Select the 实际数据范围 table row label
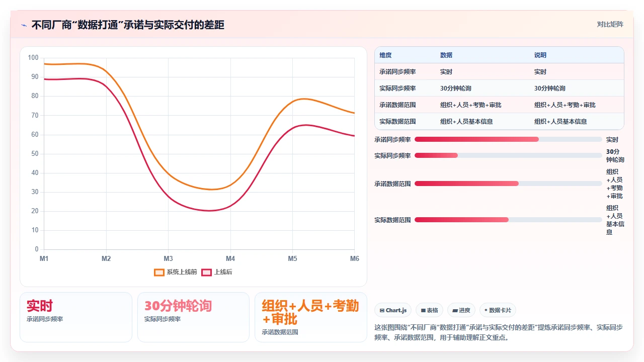This screenshot has height=362, width=644. [x=397, y=122]
